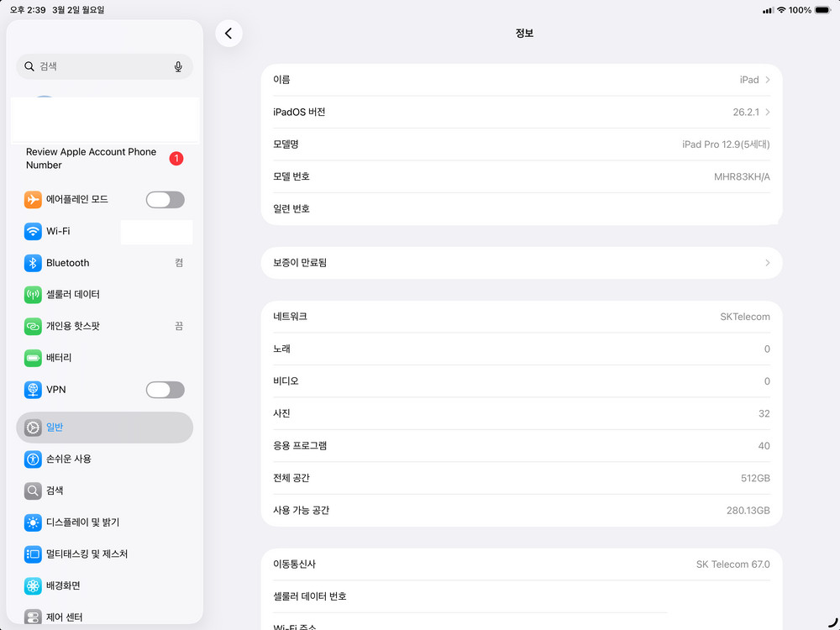Tap app count 40
840x630 pixels.
pos(764,446)
